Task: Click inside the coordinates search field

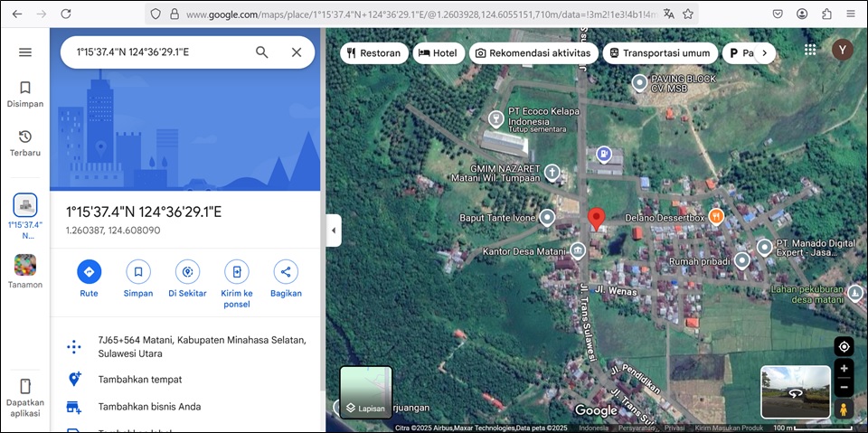Action: pos(154,52)
